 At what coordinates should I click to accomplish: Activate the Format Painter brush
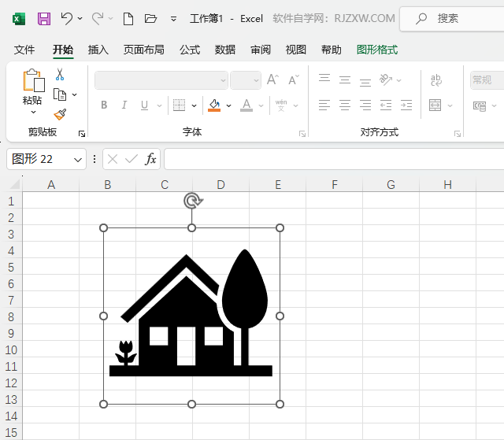[x=60, y=114]
